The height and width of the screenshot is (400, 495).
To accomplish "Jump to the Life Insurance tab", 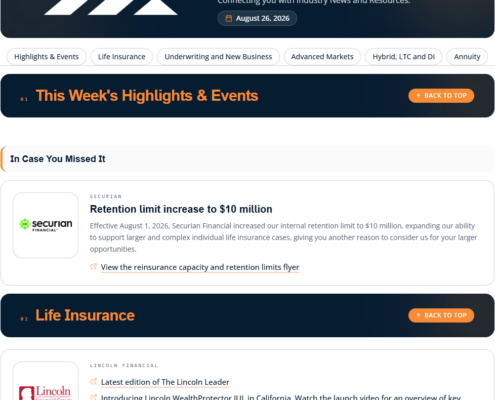I will click(x=122, y=57).
